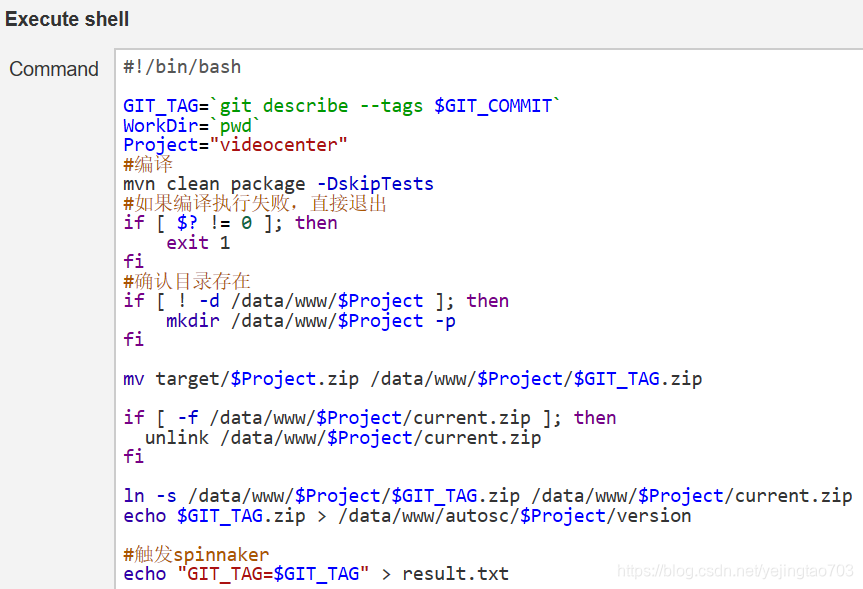Click the 'exit 1' line
863x589 pixels.
coord(198,243)
